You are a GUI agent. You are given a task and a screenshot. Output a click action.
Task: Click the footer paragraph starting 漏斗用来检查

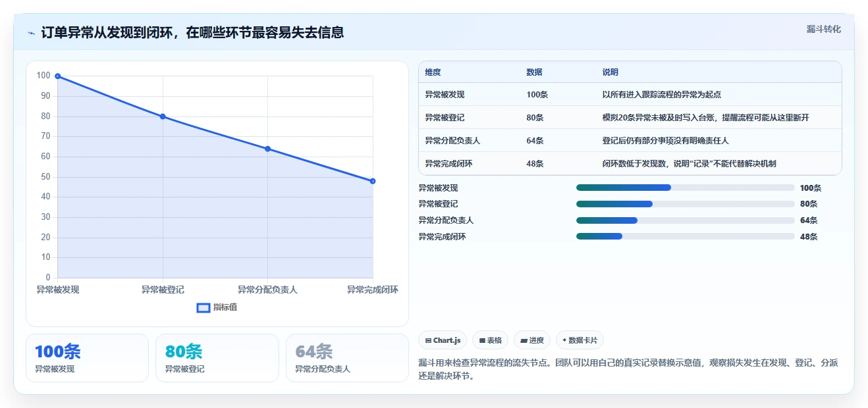click(x=628, y=370)
